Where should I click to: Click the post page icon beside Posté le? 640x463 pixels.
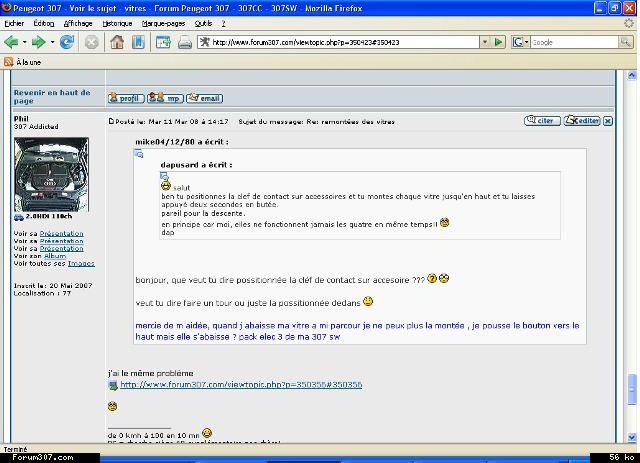tap(111, 121)
